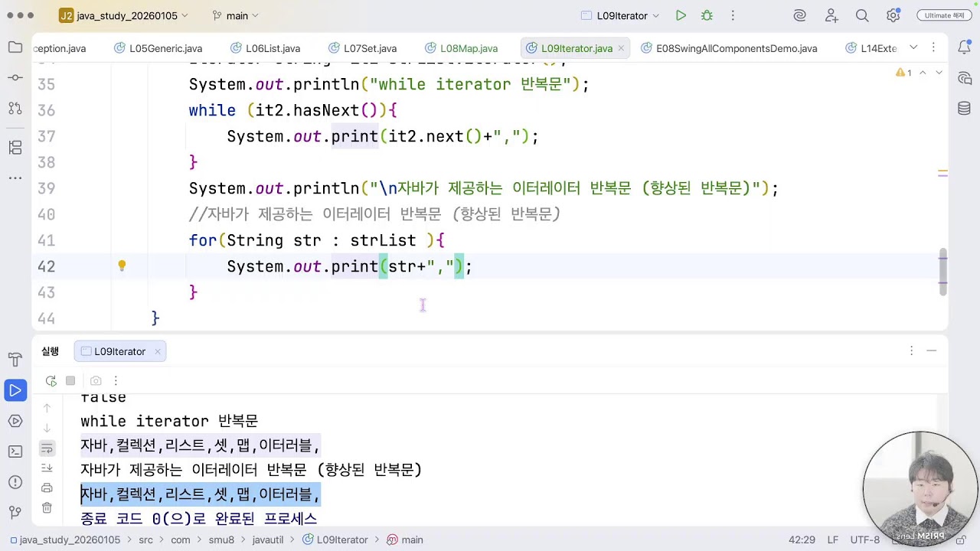Open the Git tool window
Image resolution: width=980 pixels, height=551 pixels.
15,512
